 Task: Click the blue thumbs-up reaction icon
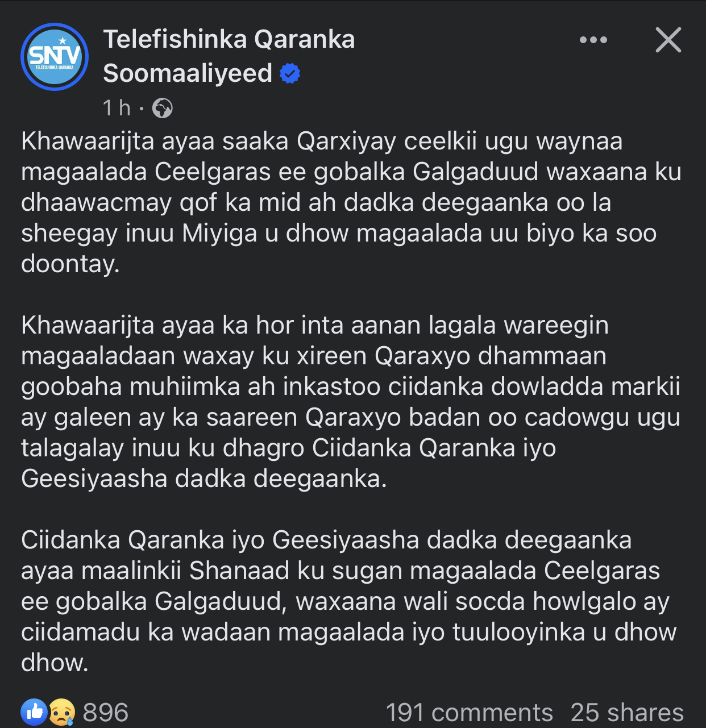(x=34, y=712)
